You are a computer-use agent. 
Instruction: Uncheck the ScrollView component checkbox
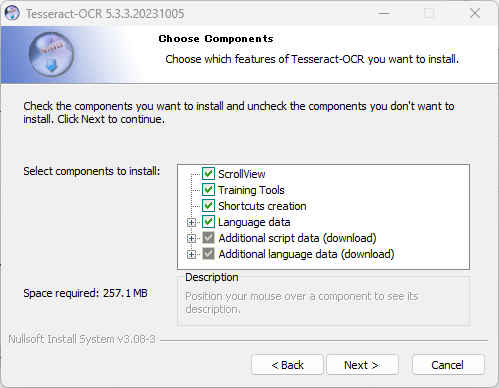tap(208, 174)
